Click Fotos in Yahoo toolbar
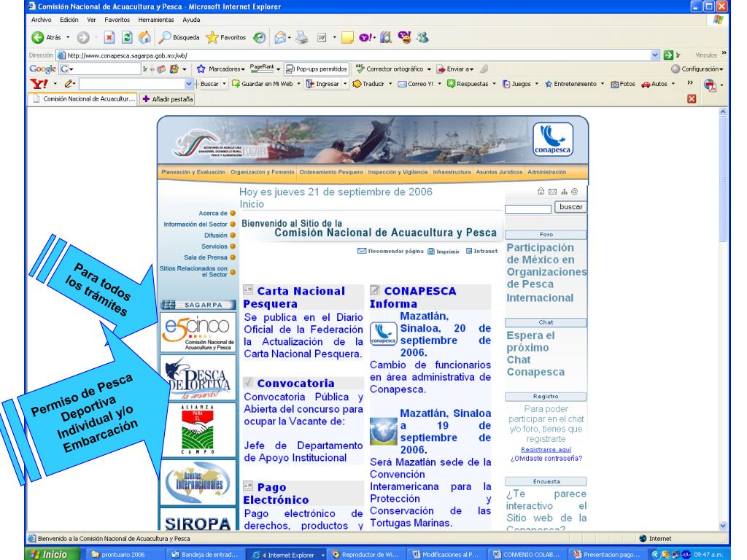The image size is (747, 560). point(623,84)
